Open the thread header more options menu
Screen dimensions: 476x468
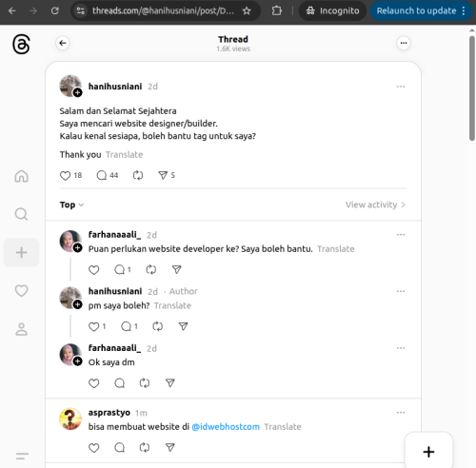pyautogui.click(x=404, y=43)
